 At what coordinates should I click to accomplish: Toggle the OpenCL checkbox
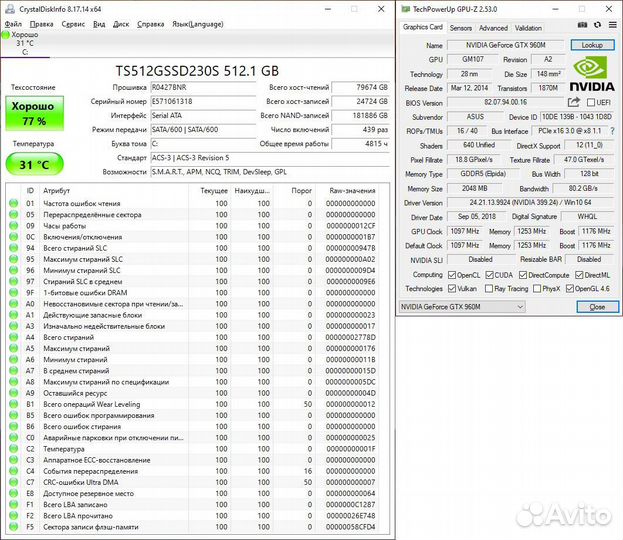[452, 275]
